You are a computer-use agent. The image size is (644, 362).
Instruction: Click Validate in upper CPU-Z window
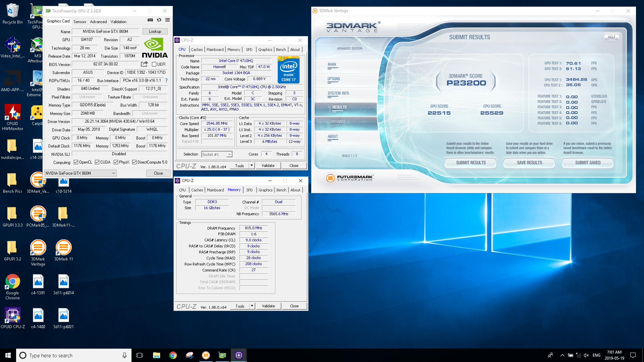pyautogui.click(x=268, y=166)
